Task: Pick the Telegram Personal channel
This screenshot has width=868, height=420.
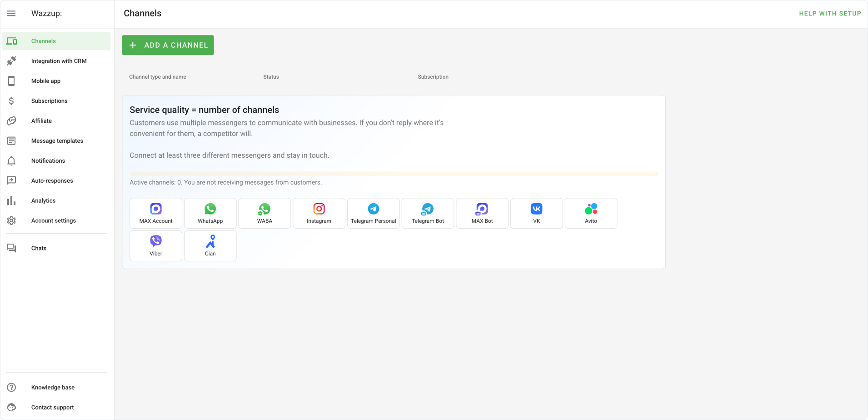Action: [373, 213]
